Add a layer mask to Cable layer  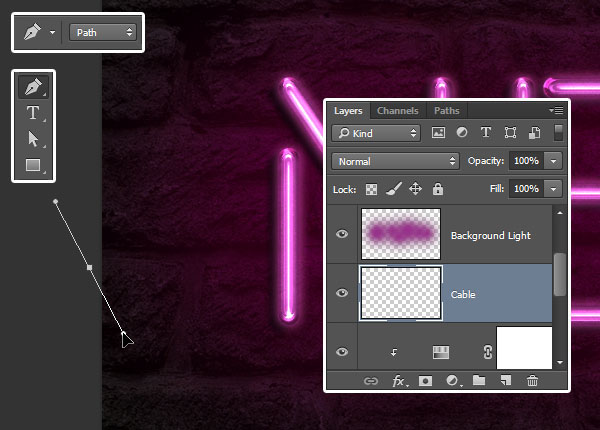click(x=425, y=381)
